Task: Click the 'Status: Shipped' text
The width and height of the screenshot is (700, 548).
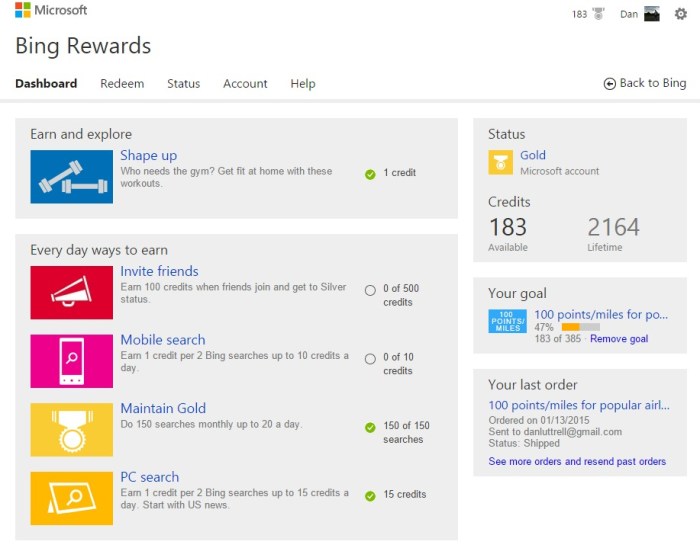Action: [524, 444]
